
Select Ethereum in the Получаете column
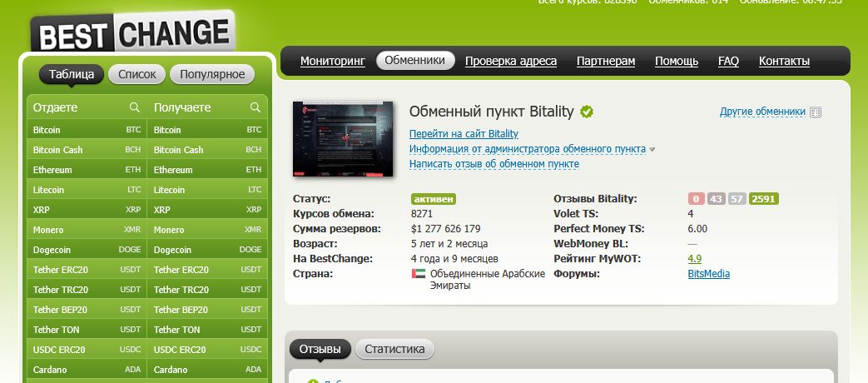tap(207, 169)
